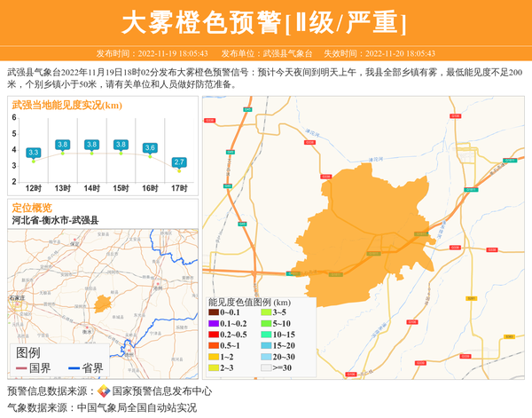Image resolution: width=532 pixels, height=418 pixels.
Task: Click the 10~15 mint legend swatch
Action: tap(266, 335)
